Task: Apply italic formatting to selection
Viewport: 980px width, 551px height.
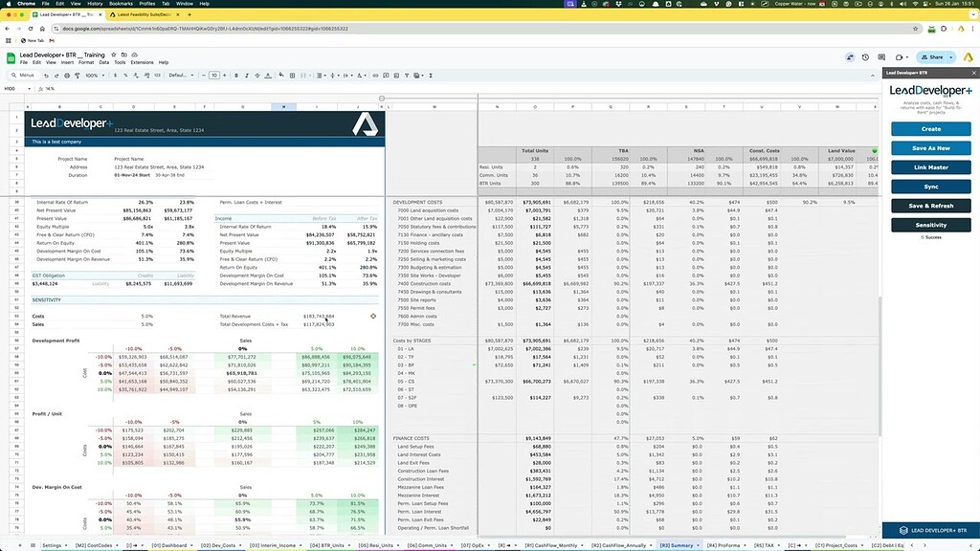Action: click(247, 76)
